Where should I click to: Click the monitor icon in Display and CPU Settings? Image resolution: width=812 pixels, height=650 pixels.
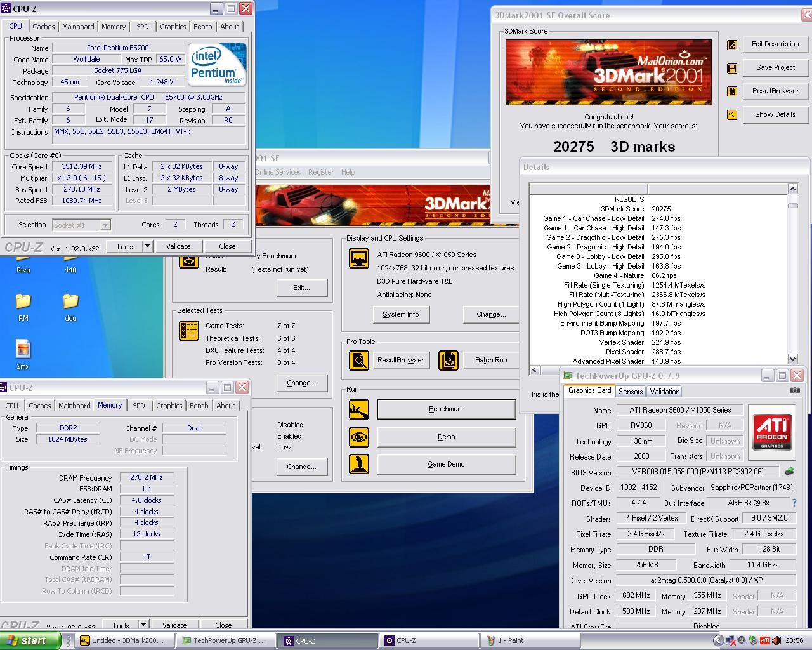359,258
